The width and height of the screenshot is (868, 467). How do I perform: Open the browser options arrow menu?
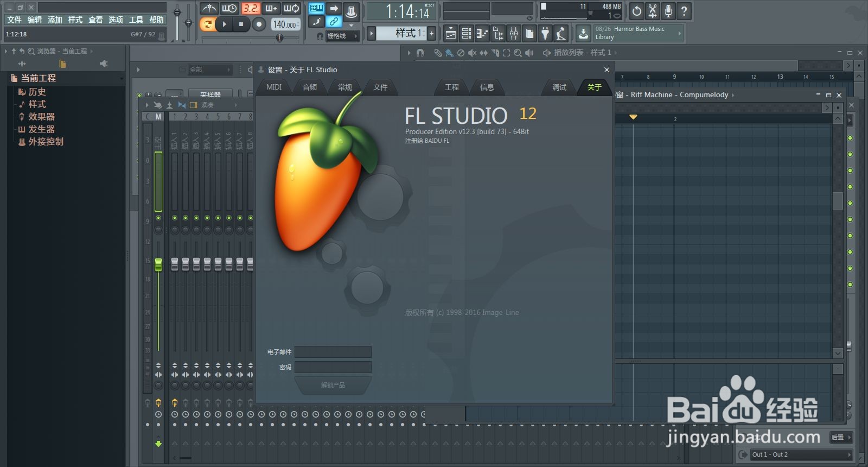coord(6,51)
